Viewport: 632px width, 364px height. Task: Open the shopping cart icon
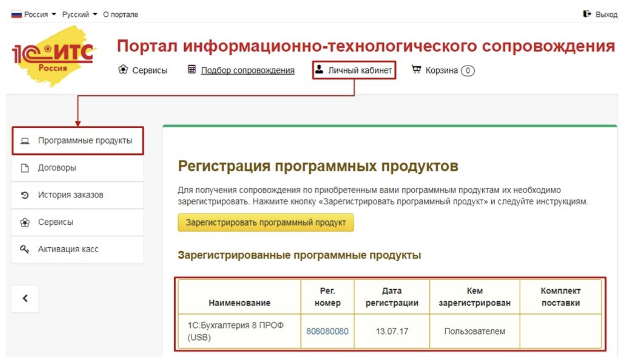coord(416,70)
